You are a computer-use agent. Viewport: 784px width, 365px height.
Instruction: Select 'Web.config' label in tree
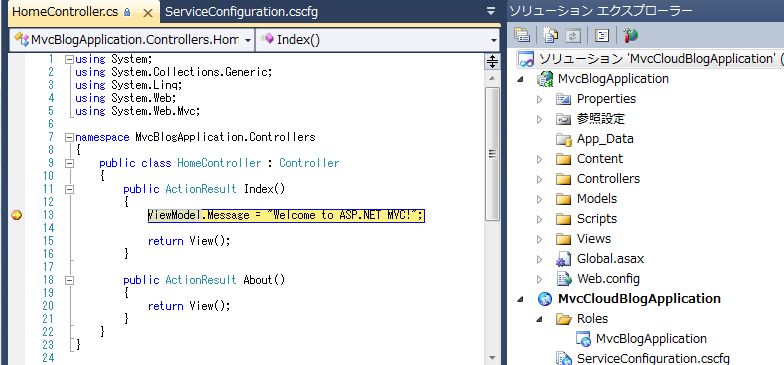pos(608,278)
